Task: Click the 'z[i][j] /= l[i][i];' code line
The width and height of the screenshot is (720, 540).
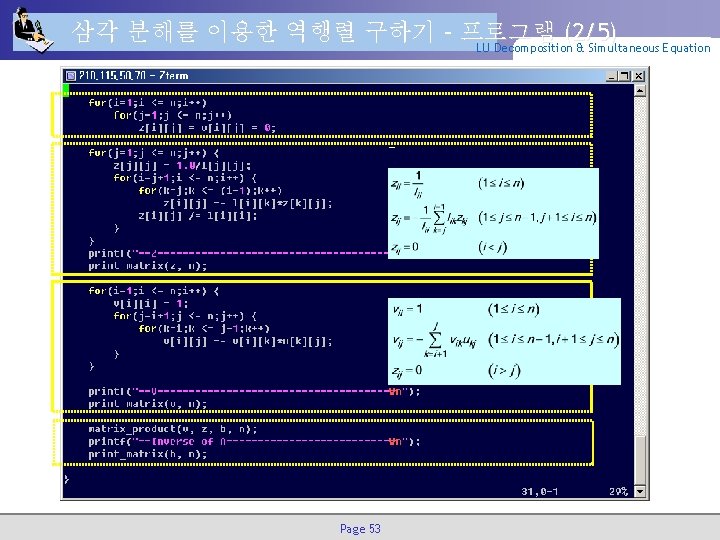Action: [x=198, y=216]
